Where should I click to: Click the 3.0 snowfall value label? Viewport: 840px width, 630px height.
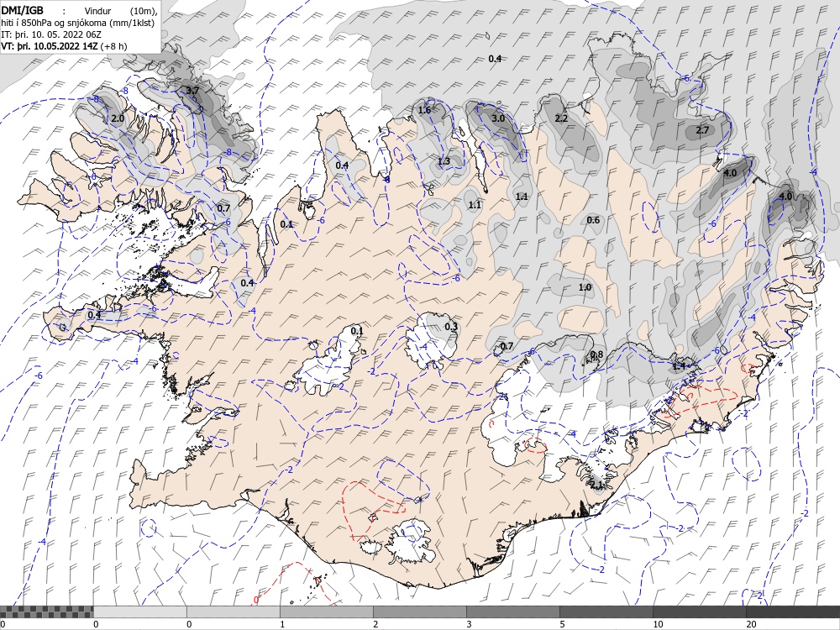click(x=498, y=118)
